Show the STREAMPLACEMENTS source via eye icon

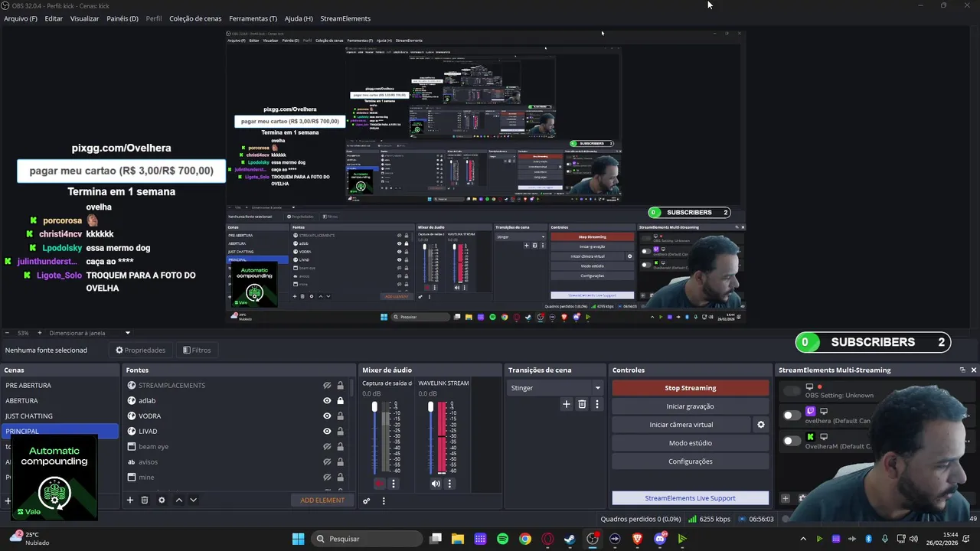pos(327,385)
